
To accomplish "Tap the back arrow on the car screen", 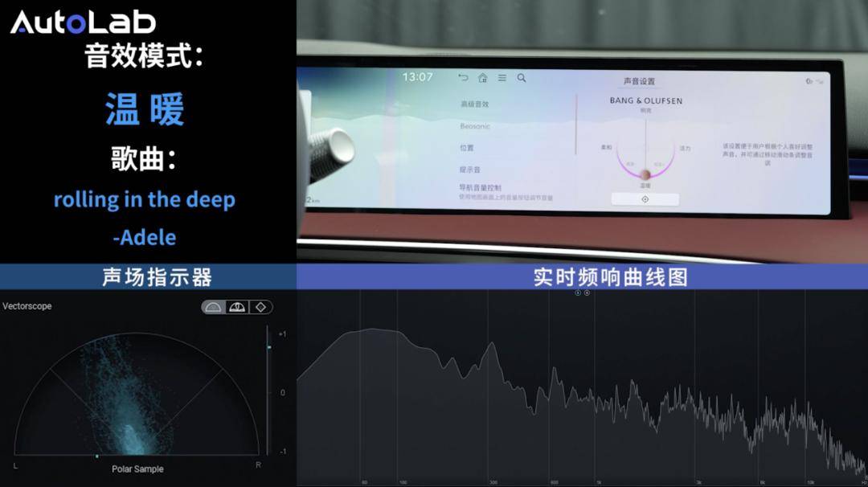I will (x=464, y=78).
